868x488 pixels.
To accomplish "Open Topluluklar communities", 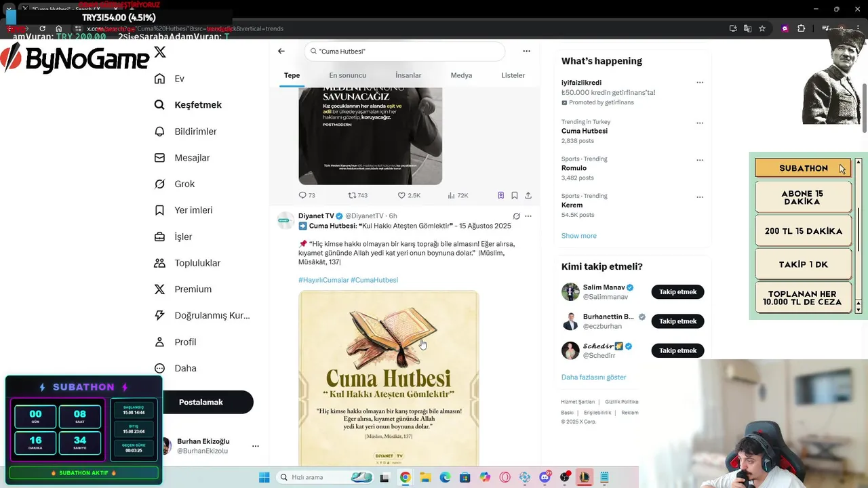I will click(187, 263).
